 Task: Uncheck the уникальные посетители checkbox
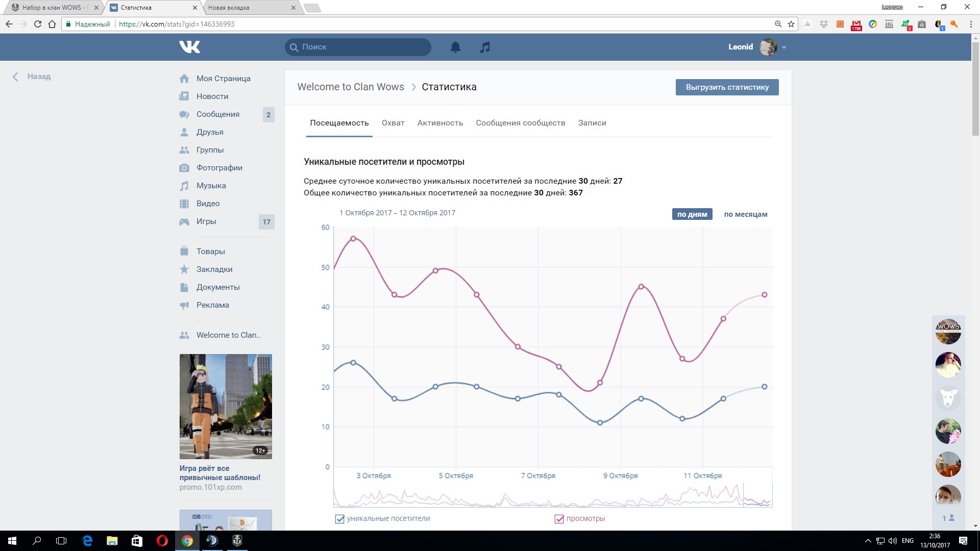tap(339, 519)
